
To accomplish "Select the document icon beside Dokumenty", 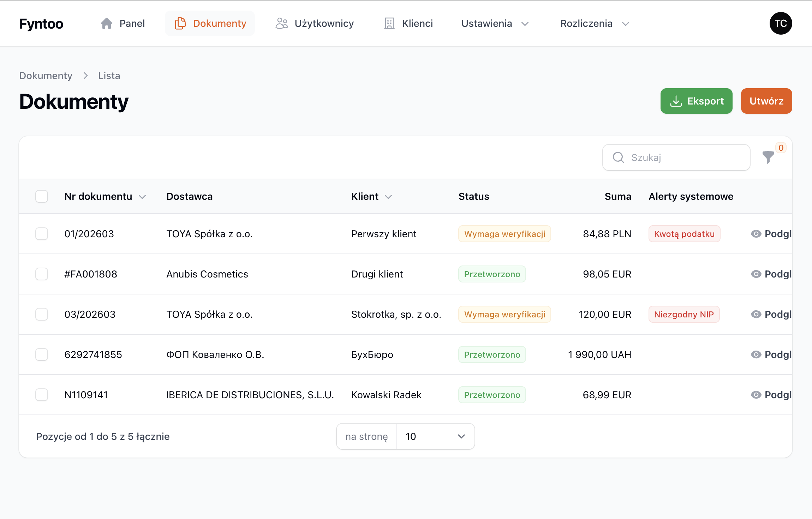I will click(180, 23).
